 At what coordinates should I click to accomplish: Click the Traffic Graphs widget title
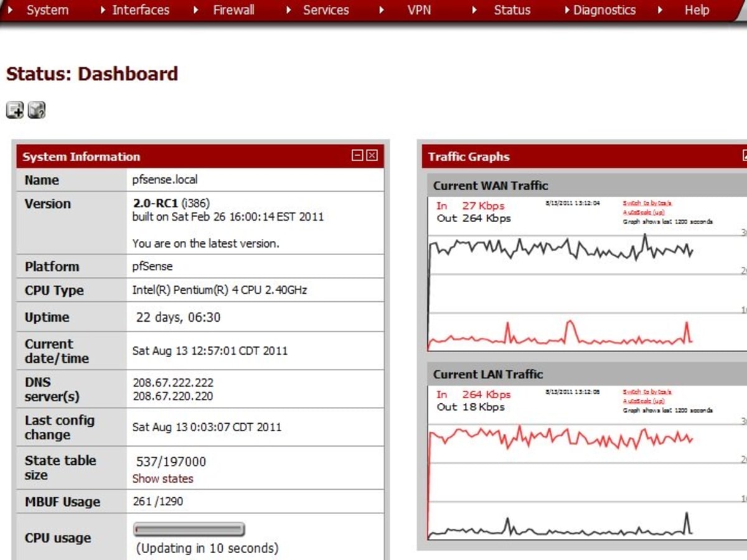pyautogui.click(x=469, y=157)
